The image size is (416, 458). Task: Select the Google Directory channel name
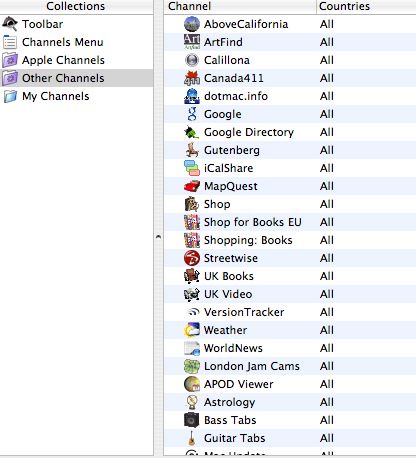249,132
